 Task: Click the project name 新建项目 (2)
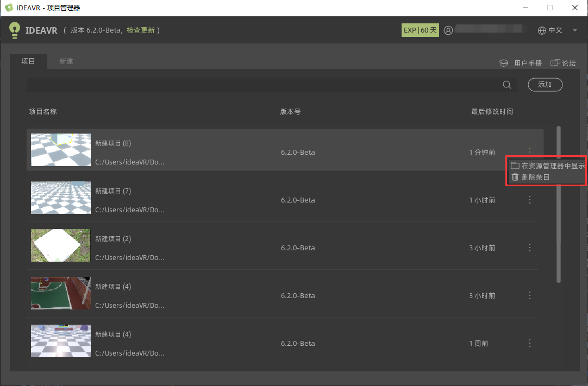pos(113,239)
